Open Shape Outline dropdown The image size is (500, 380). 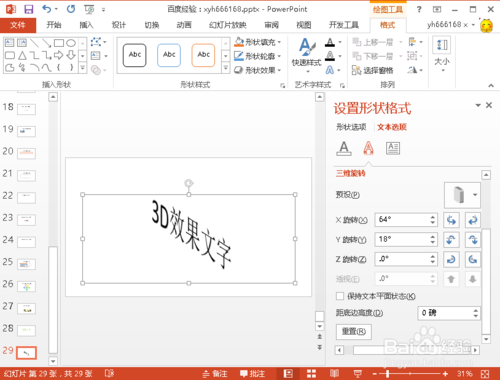tap(258, 56)
